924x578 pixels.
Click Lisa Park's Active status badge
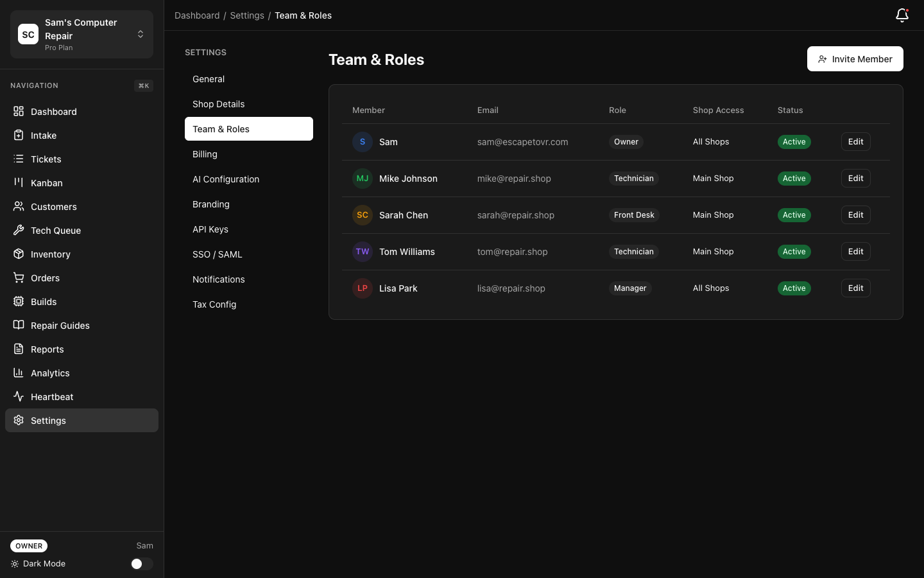[794, 288]
